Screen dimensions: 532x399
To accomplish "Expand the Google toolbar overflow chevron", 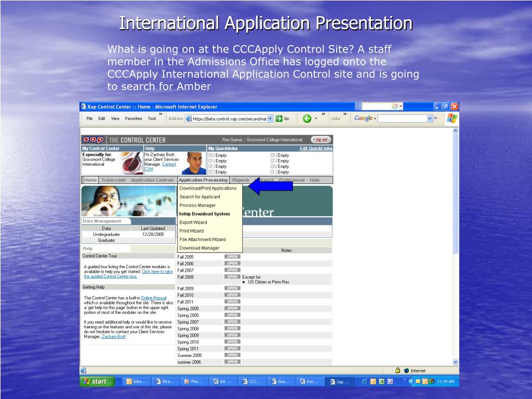I will coord(436,118).
